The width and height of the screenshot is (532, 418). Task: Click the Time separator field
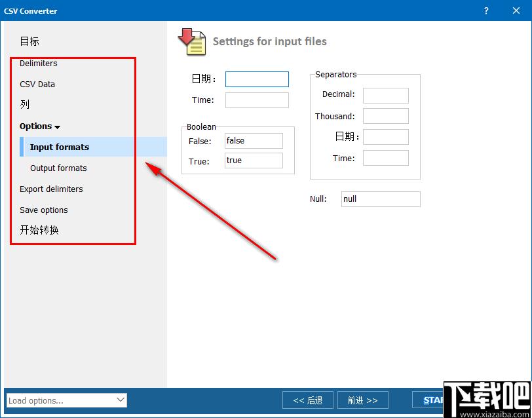coord(385,158)
